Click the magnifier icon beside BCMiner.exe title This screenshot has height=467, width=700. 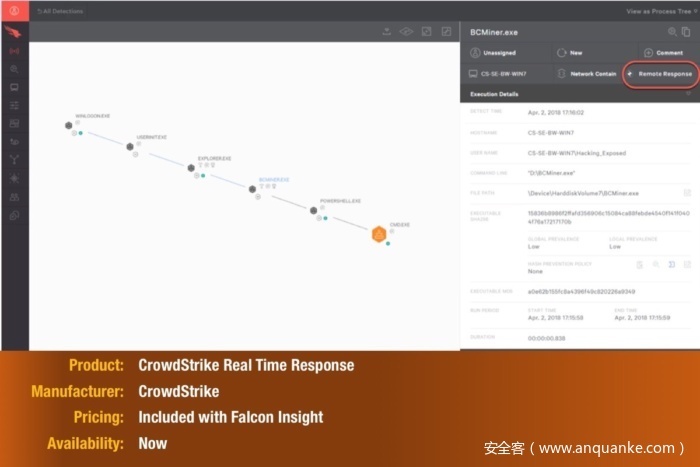coord(672,32)
